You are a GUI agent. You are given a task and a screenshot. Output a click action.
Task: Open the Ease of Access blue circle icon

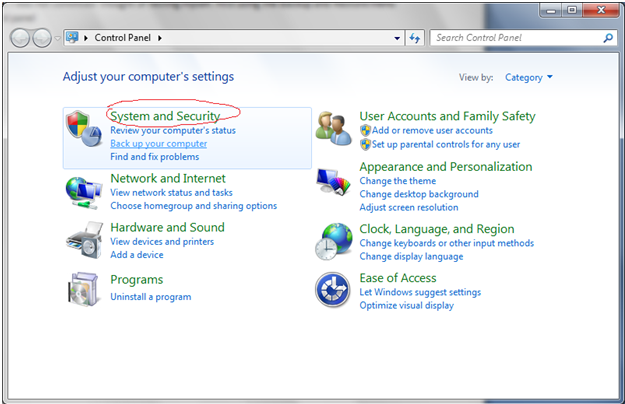tap(333, 290)
